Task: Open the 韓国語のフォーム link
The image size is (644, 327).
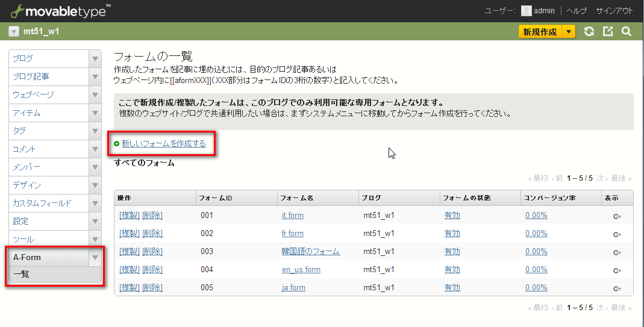Action: (311, 251)
